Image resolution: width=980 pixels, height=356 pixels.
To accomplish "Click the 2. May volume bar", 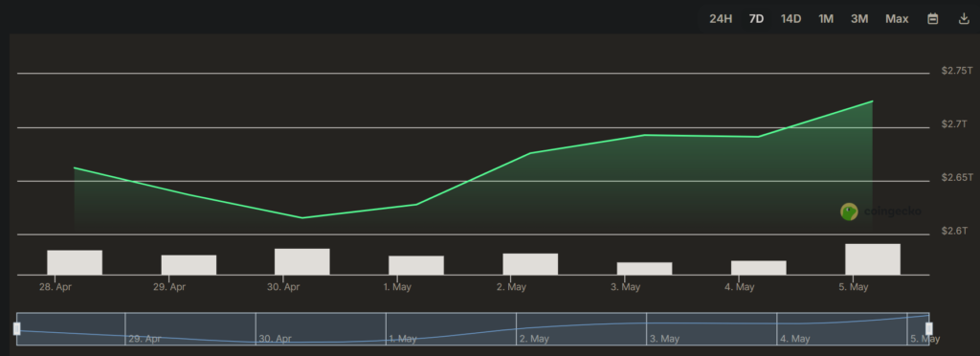I will pyautogui.click(x=530, y=264).
